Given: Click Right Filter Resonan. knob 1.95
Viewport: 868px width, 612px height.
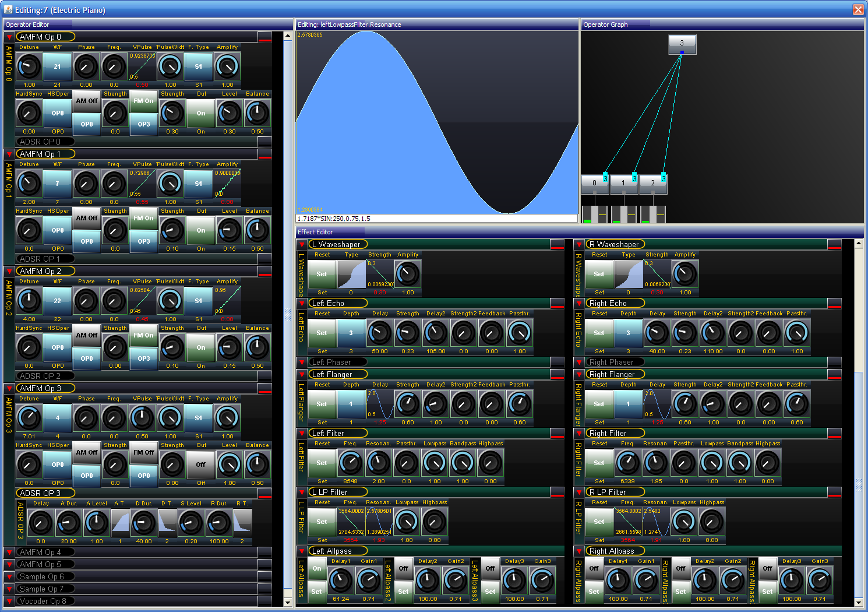Looking at the screenshot, I should pyautogui.click(x=656, y=463).
